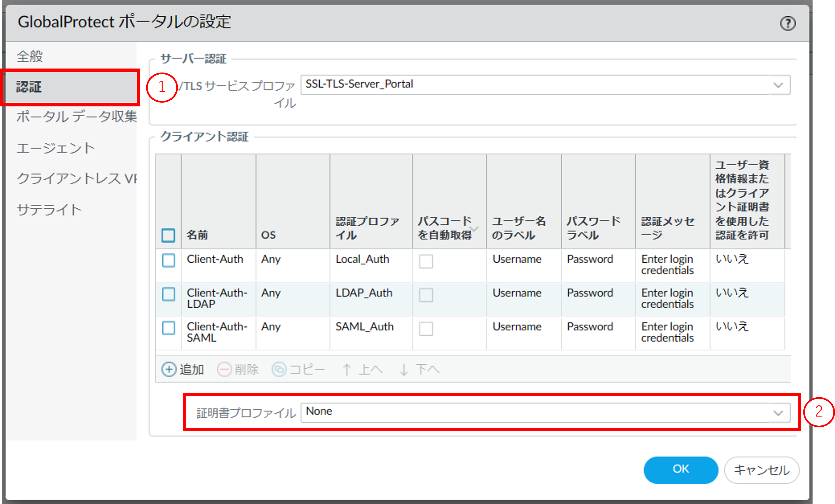835x504 pixels.
Task: Open the 全般 tab
Action: coord(30,56)
